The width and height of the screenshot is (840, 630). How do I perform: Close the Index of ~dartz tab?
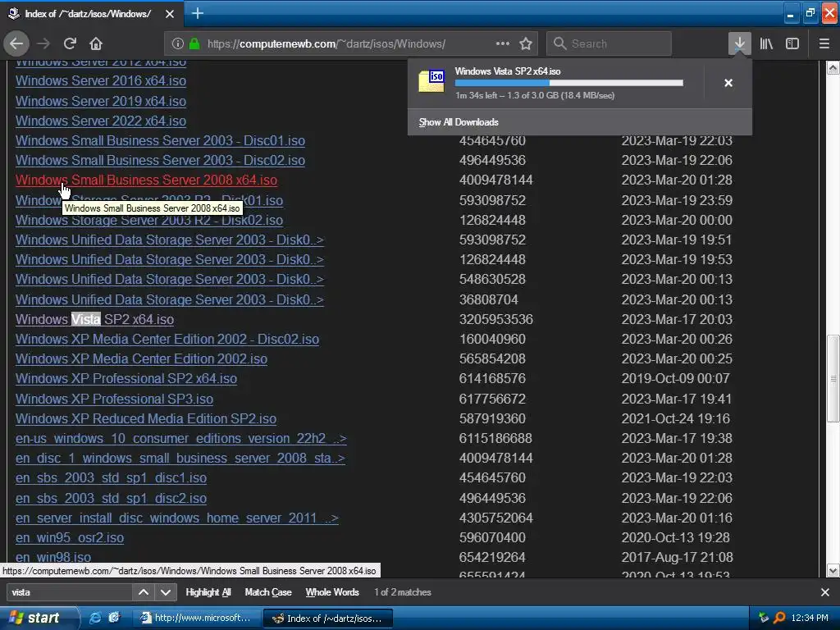click(169, 14)
